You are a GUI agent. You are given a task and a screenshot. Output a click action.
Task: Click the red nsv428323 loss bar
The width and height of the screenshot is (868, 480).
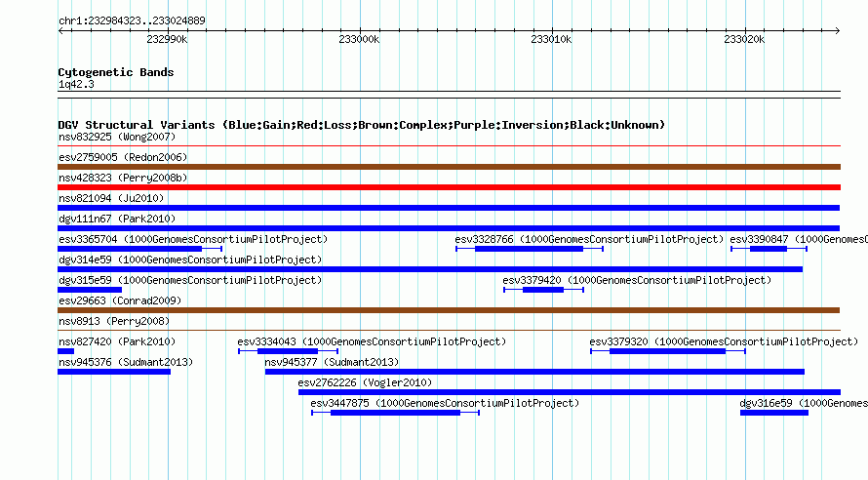(x=449, y=187)
